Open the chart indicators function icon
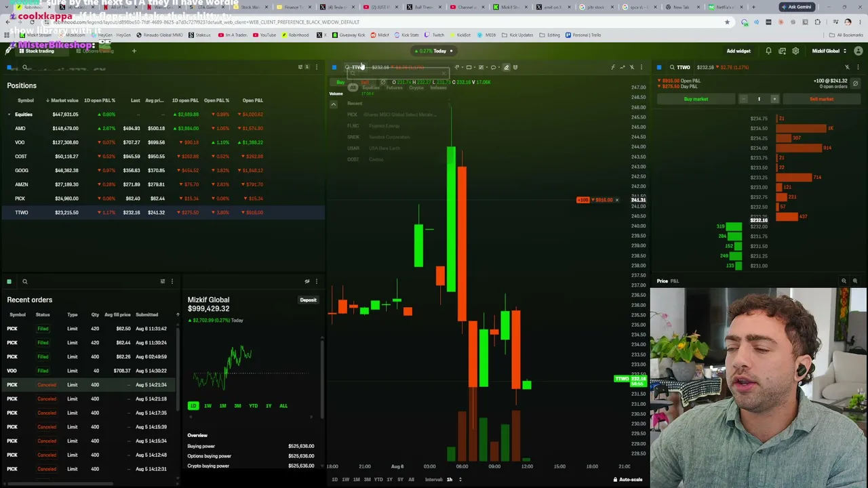Screen dimensions: 868x488 [x=613, y=67]
